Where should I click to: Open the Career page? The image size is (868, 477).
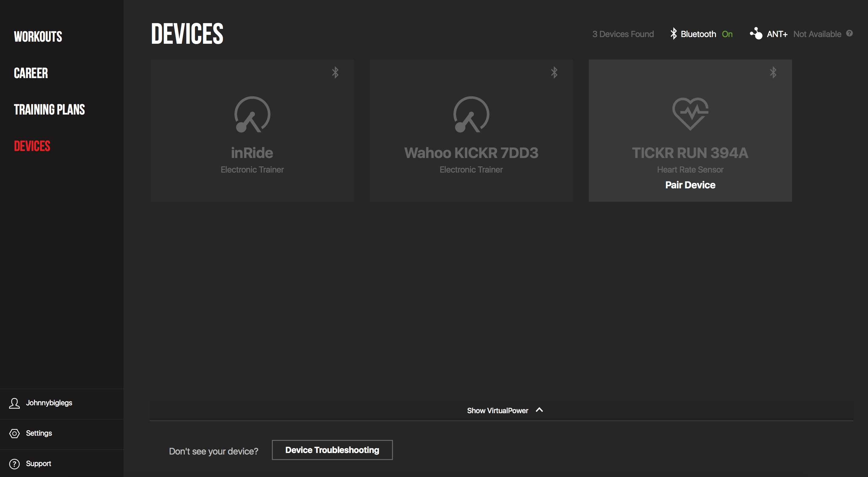coord(31,74)
